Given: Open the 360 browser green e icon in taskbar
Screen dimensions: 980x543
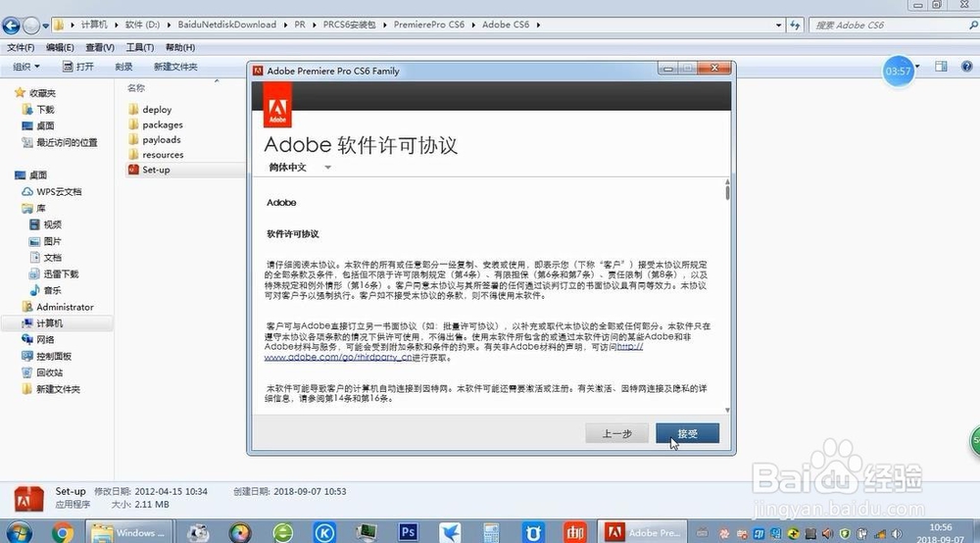Looking at the screenshot, I should coord(283,532).
